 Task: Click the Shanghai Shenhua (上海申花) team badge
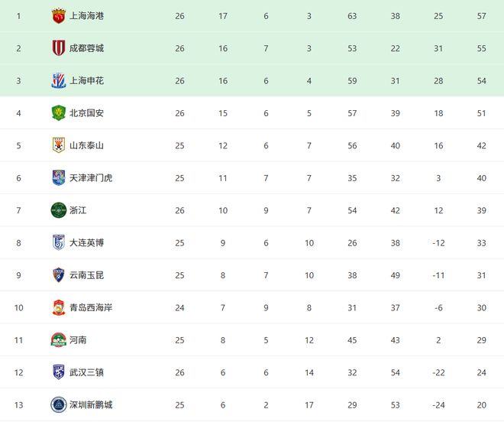pyautogui.click(x=59, y=80)
